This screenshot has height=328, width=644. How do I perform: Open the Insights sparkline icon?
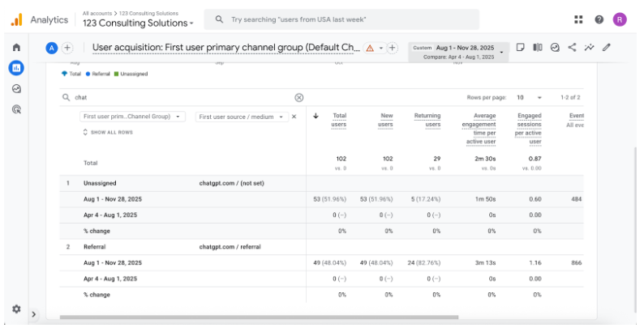click(589, 48)
